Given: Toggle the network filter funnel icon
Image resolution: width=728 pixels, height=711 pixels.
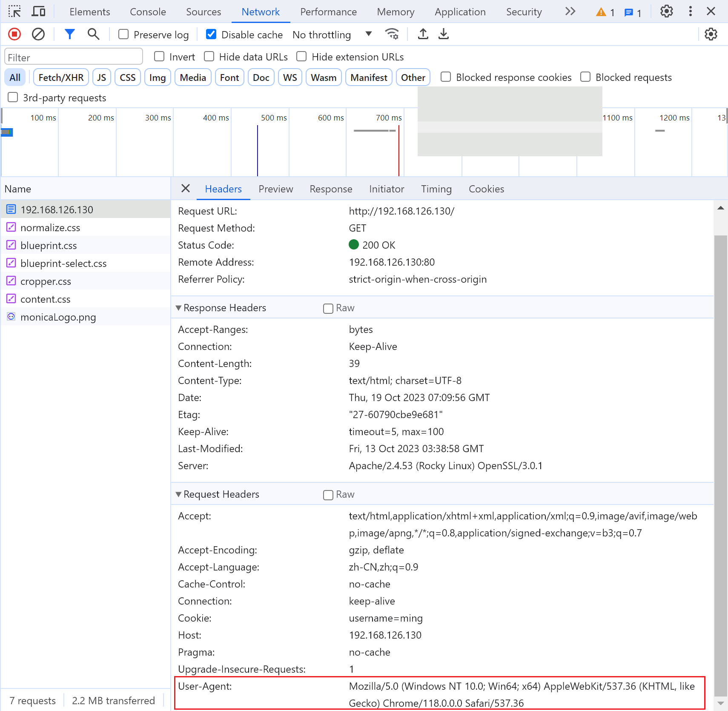Looking at the screenshot, I should 69,34.
